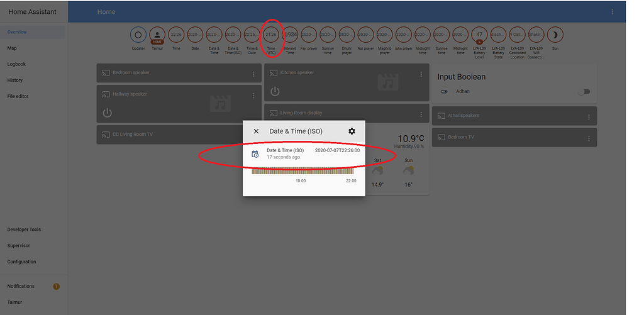The height and width of the screenshot is (315, 644).
Task: Click the Home Assistant title
Action: coord(33,12)
